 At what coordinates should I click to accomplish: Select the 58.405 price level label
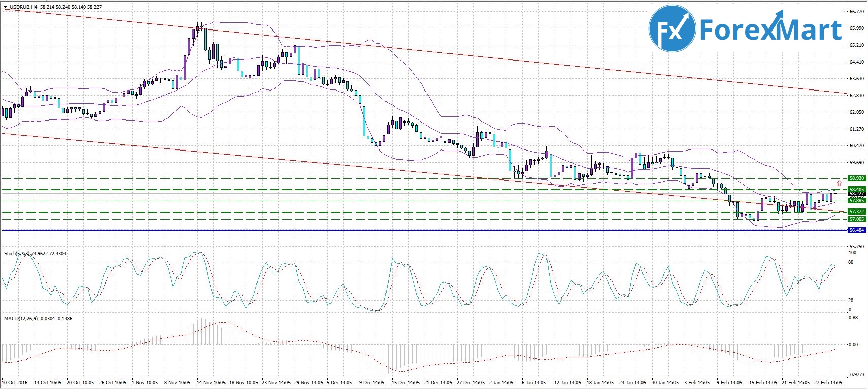(x=856, y=189)
